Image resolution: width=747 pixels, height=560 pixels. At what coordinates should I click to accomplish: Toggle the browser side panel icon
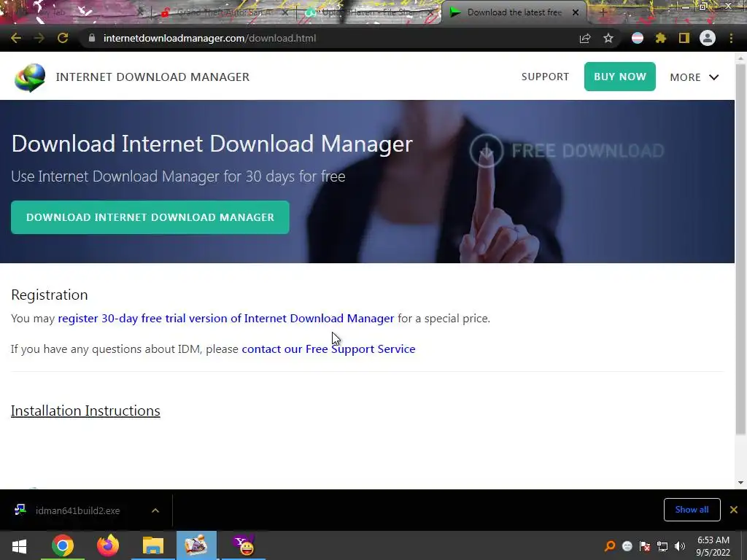click(x=684, y=38)
